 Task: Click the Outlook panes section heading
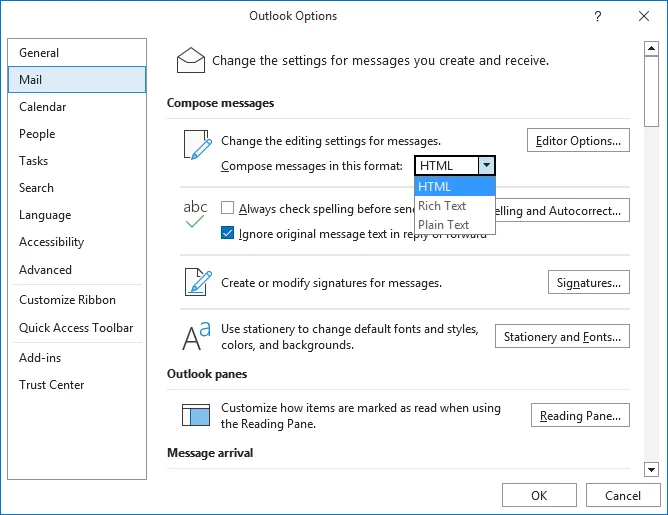coord(207,374)
